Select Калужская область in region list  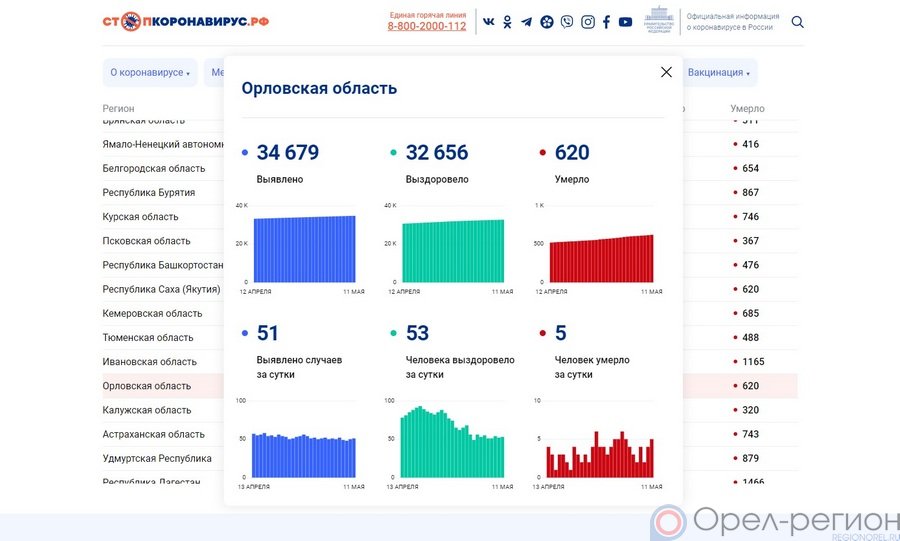tap(146, 410)
